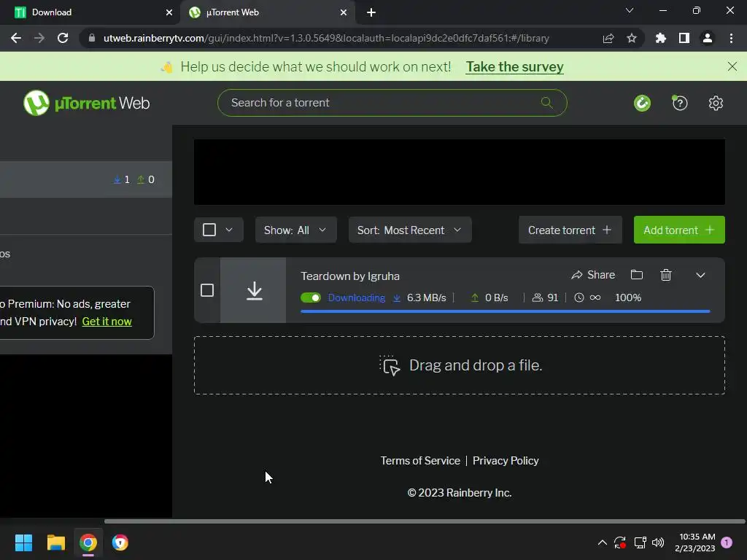Open the settings gear icon
Image resolution: width=747 pixels, height=560 pixels.
pyautogui.click(x=716, y=103)
